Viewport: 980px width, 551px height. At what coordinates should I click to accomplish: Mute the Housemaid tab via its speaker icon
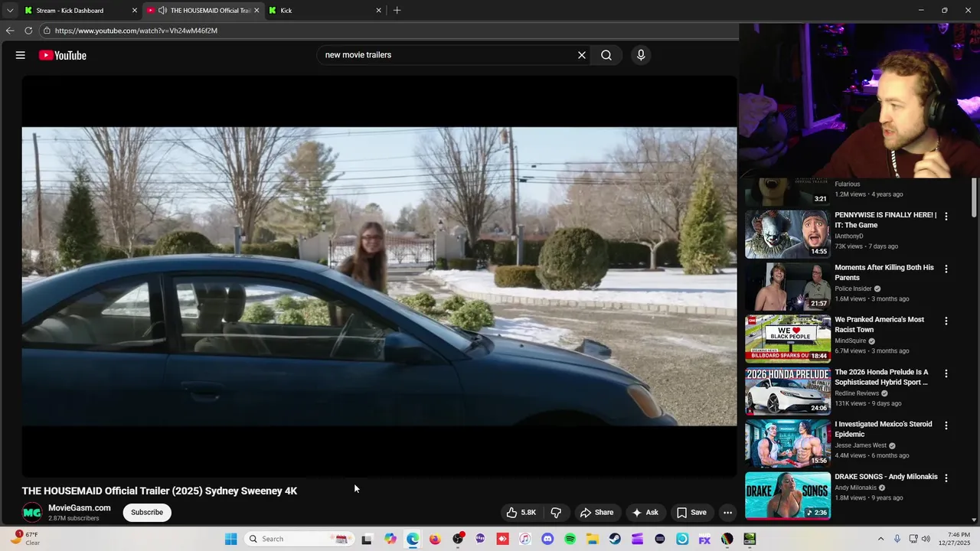(x=162, y=11)
